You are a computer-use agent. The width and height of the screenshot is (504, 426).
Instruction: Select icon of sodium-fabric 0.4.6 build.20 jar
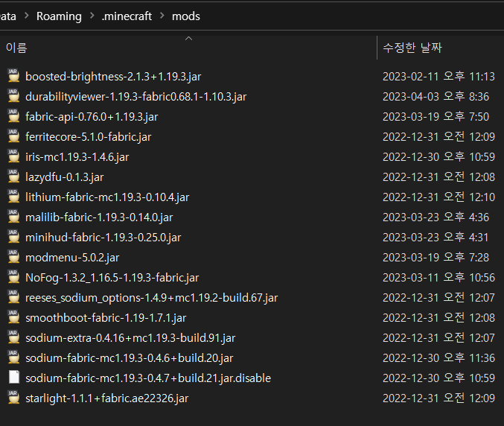pyautogui.click(x=13, y=357)
